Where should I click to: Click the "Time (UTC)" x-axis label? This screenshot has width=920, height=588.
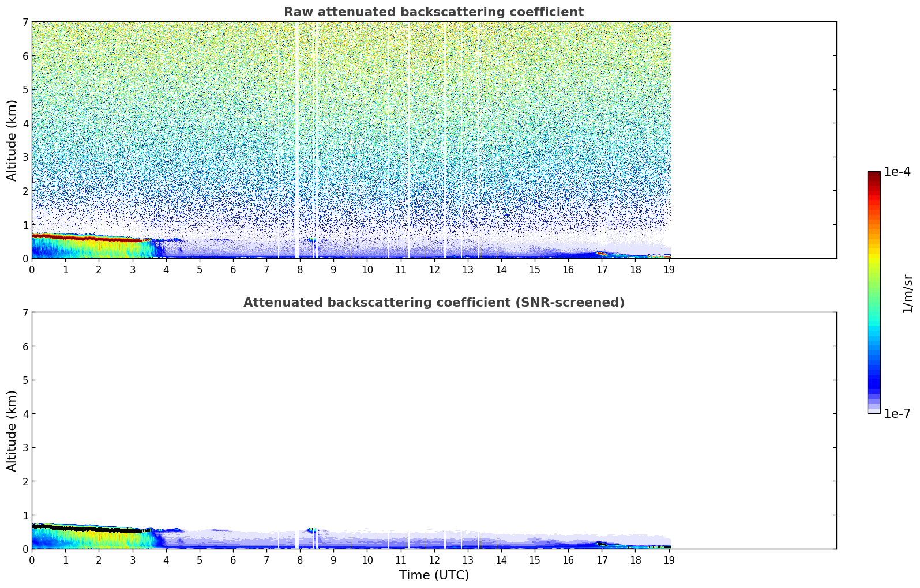[434, 575]
